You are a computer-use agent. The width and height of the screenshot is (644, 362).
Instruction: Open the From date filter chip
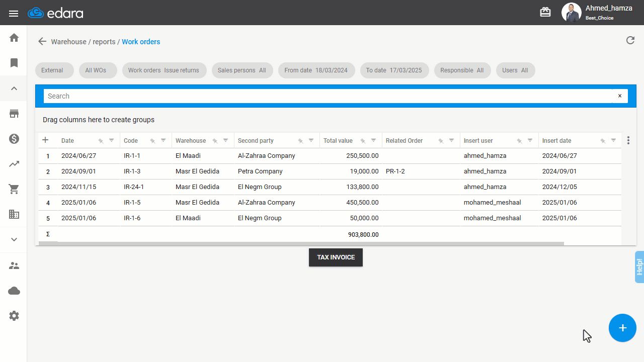coord(316,70)
